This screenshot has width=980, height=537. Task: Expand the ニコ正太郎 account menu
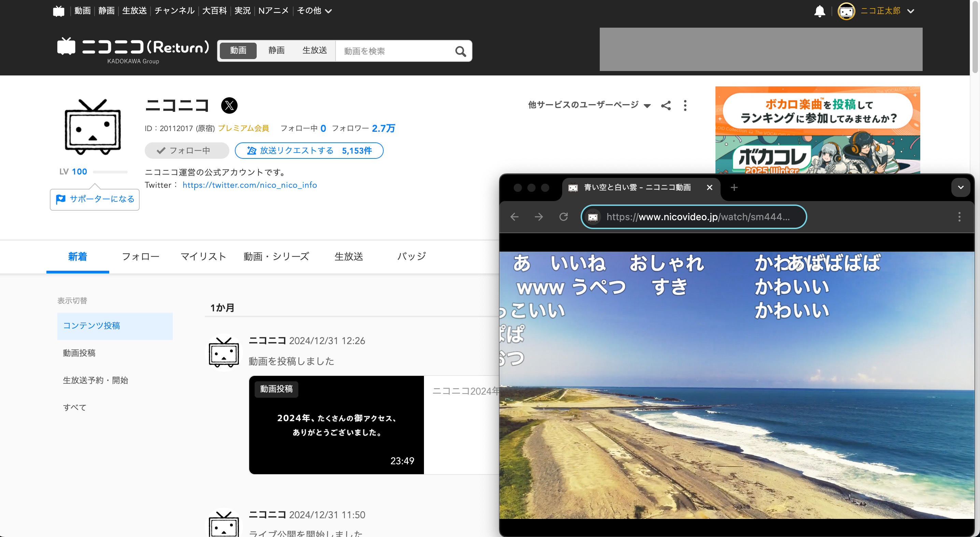click(910, 11)
